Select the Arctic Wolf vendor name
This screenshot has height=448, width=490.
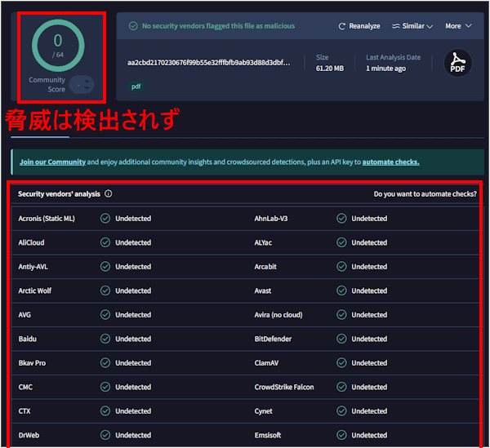point(34,291)
